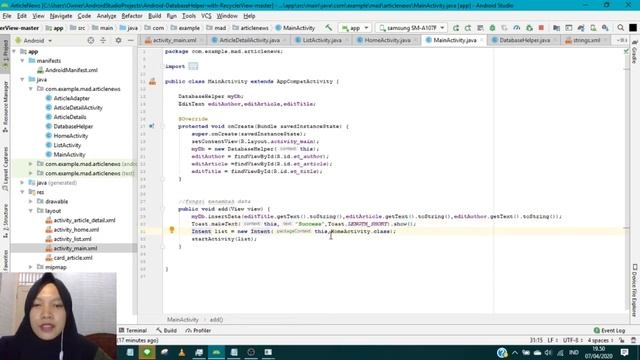This screenshot has width=640, height=360.
Task: Open the Tools menu
Action: (x=189, y=16)
